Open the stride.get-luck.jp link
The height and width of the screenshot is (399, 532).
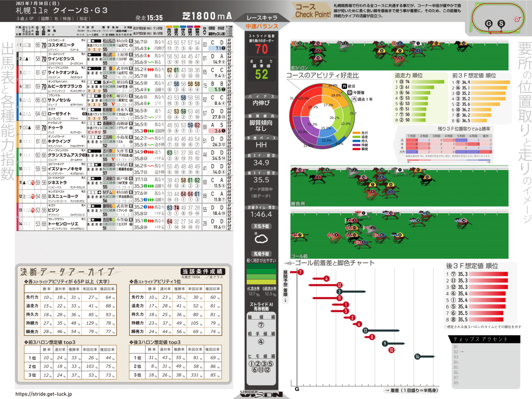(x=44, y=394)
